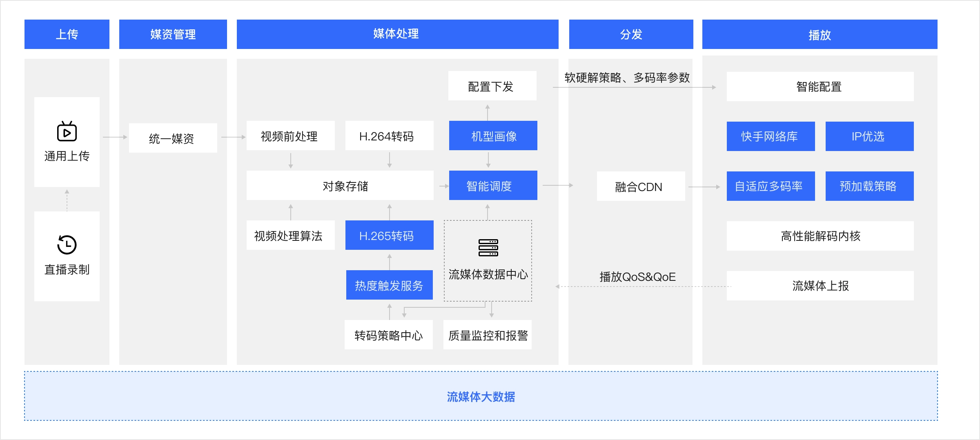980x440 pixels.
Task: Select the 热度触发服务 block
Action: click(x=389, y=285)
